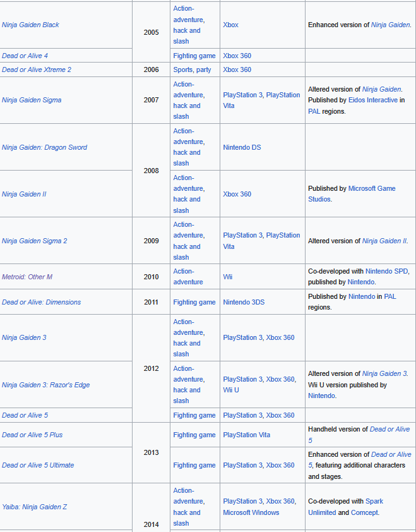Select the 2010 year cell text
This screenshot has width=416, height=532.
point(152,277)
